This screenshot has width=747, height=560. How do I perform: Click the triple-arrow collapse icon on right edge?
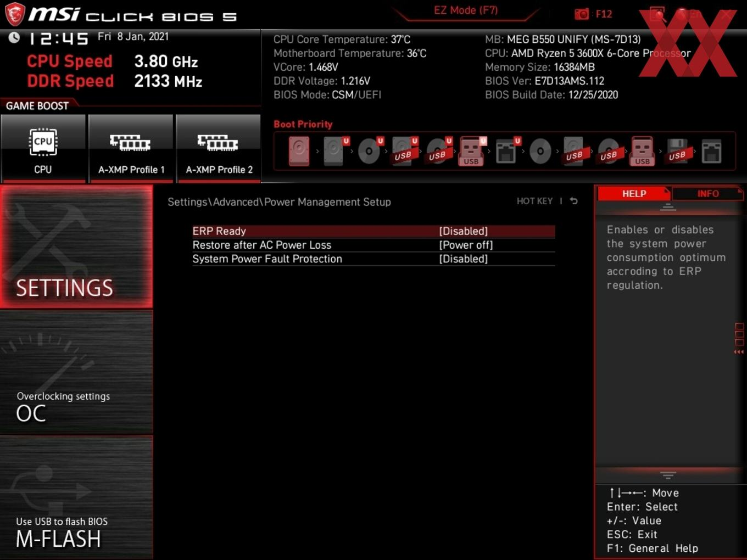tap(739, 352)
